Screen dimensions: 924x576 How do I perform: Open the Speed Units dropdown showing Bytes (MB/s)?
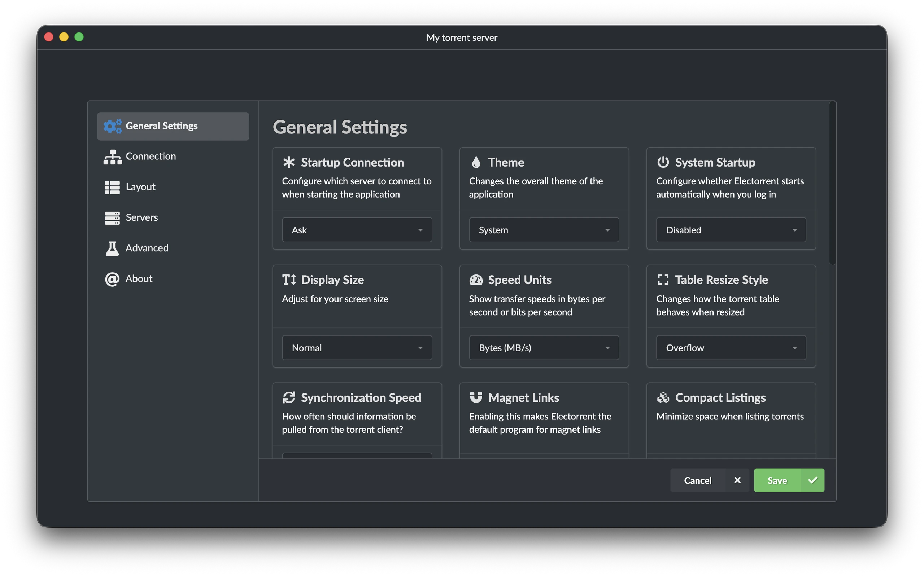coord(544,347)
